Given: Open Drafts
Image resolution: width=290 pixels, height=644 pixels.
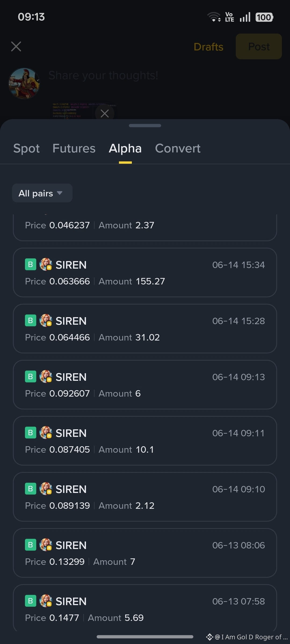Looking at the screenshot, I should coord(208,47).
